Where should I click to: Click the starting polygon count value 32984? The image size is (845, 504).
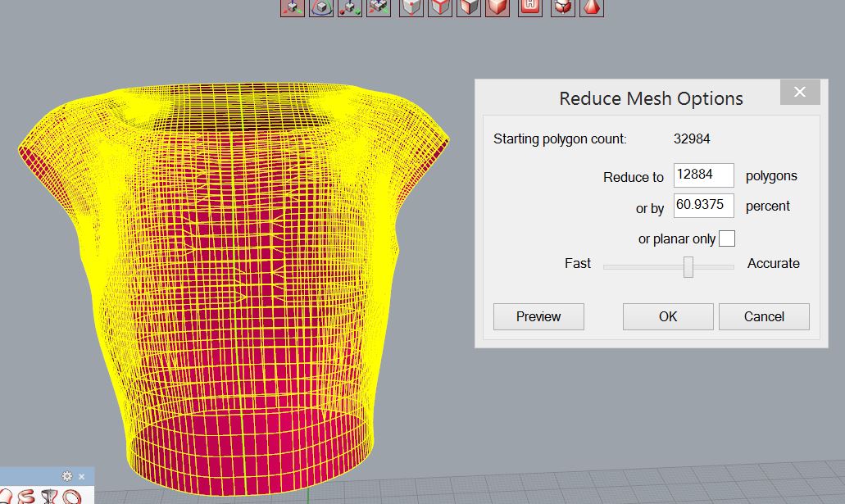(x=692, y=139)
